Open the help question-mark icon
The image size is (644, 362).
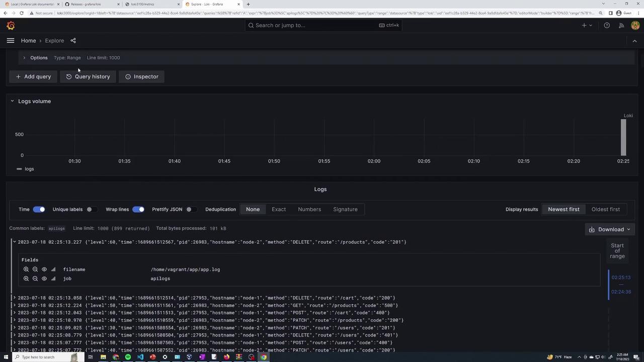[x=607, y=26]
